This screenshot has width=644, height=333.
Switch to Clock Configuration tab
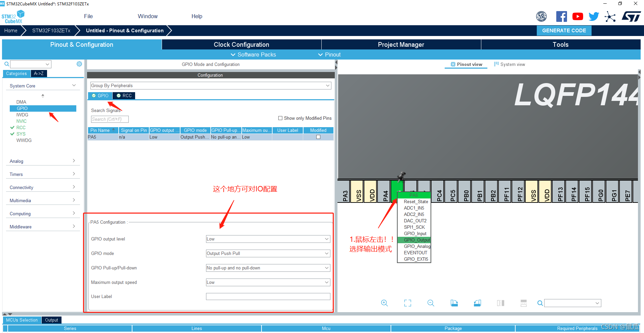click(241, 44)
